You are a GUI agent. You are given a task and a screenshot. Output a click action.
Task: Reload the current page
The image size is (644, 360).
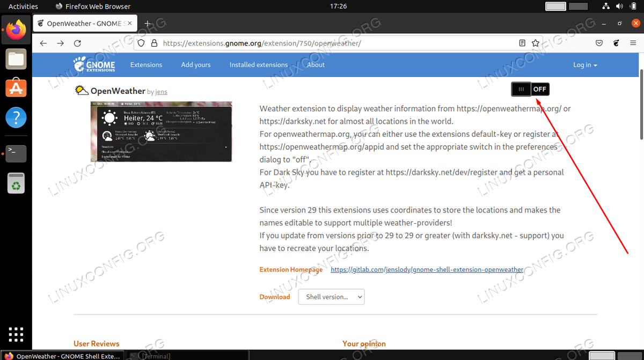77,43
